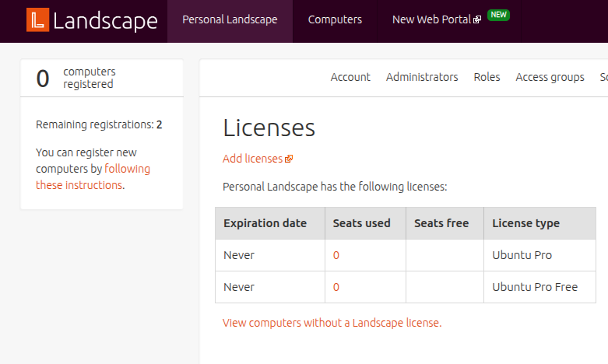Select the Roles section

click(x=487, y=77)
